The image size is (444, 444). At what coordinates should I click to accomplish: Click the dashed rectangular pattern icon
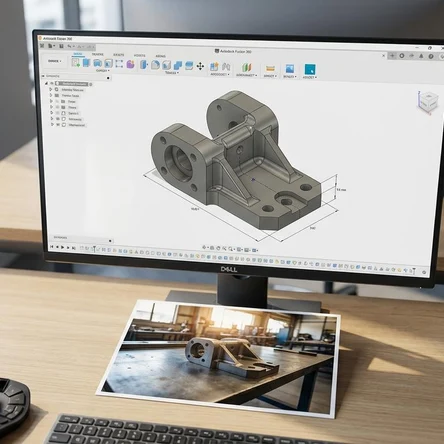coord(119,64)
